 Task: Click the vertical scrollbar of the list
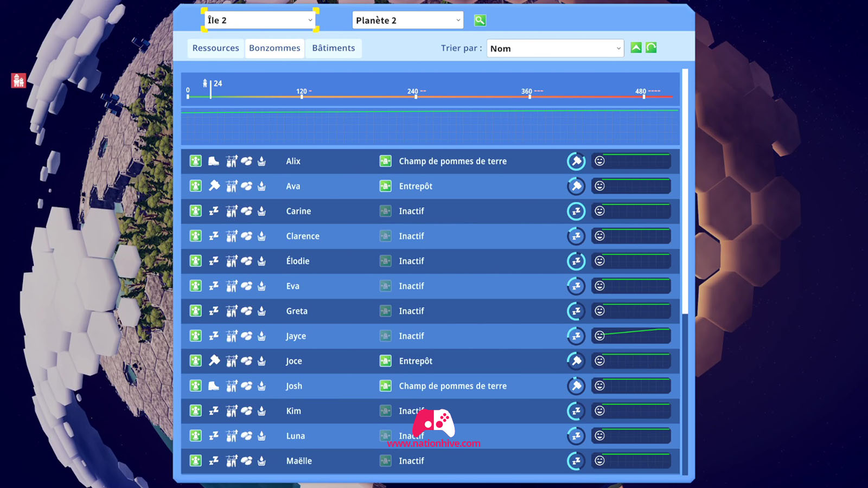[685, 191]
